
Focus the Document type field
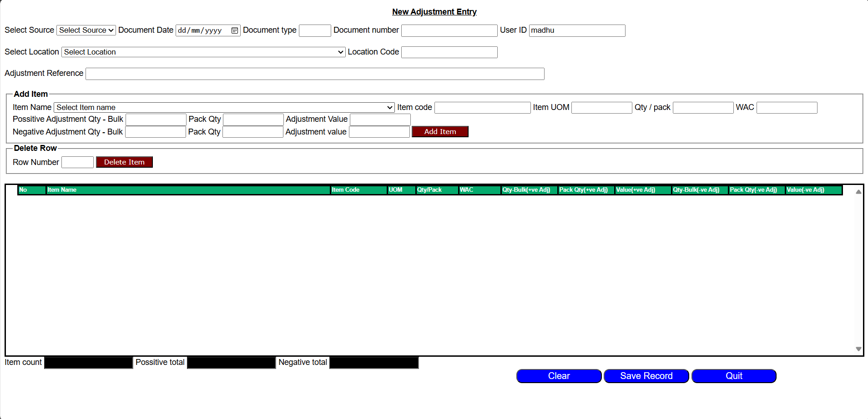[315, 31]
